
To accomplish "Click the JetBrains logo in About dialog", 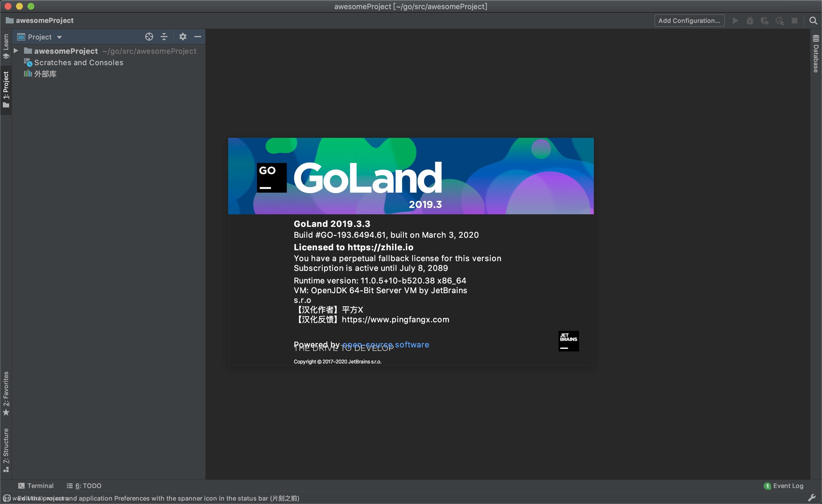I will (x=568, y=341).
